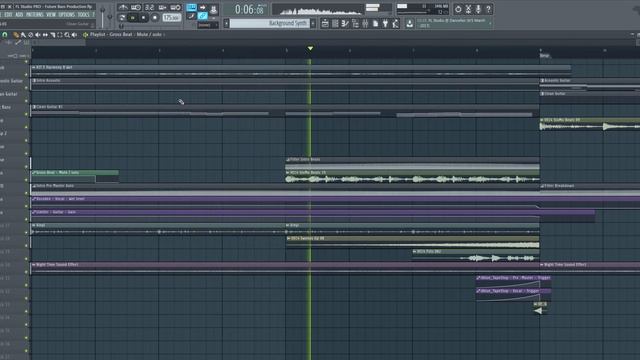Screen dimensions: 640x360
Task: Open clip menu of Intro Acoustic clip
Action: click(x=34, y=81)
